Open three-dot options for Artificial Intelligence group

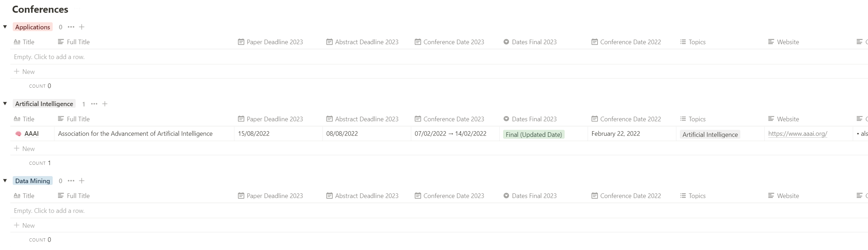click(x=94, y=104)
